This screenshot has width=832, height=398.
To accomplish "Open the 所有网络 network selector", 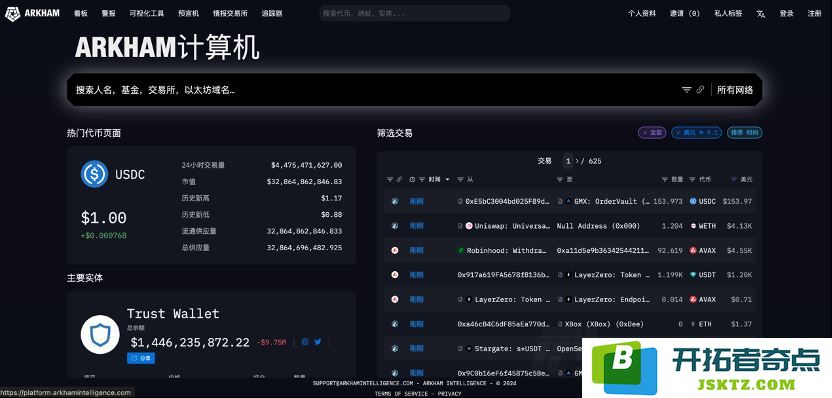I will [735, 90].
